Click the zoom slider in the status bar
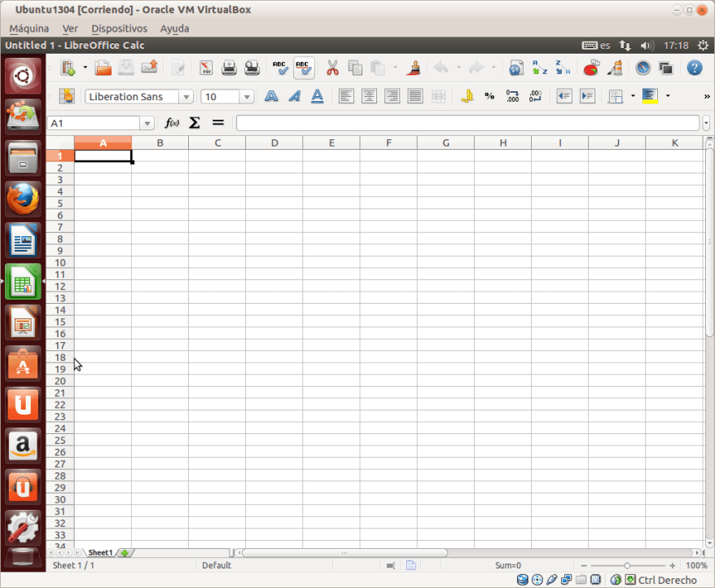 click(627, 565)
